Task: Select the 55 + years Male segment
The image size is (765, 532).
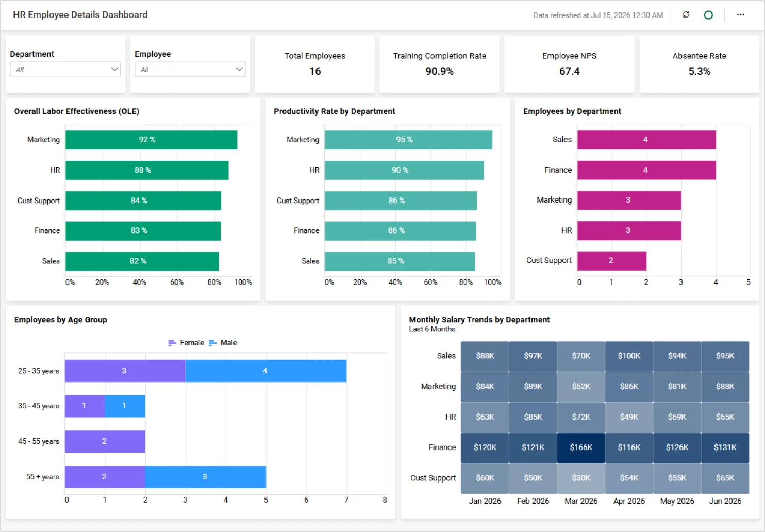Action: [206, 477]
